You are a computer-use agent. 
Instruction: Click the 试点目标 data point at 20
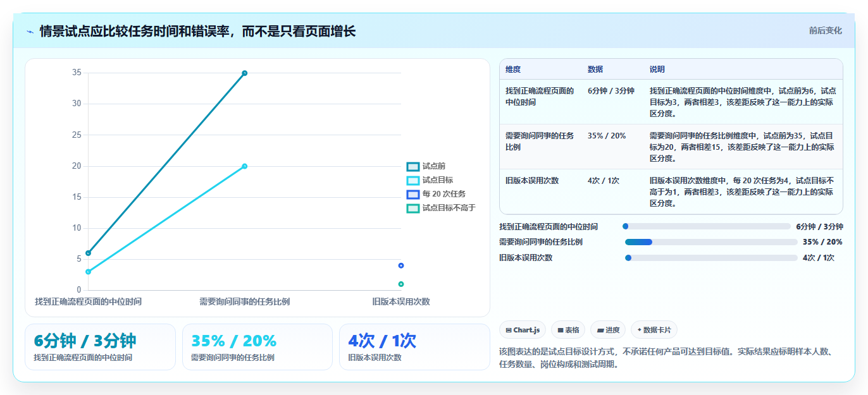[x=244, y=166]
